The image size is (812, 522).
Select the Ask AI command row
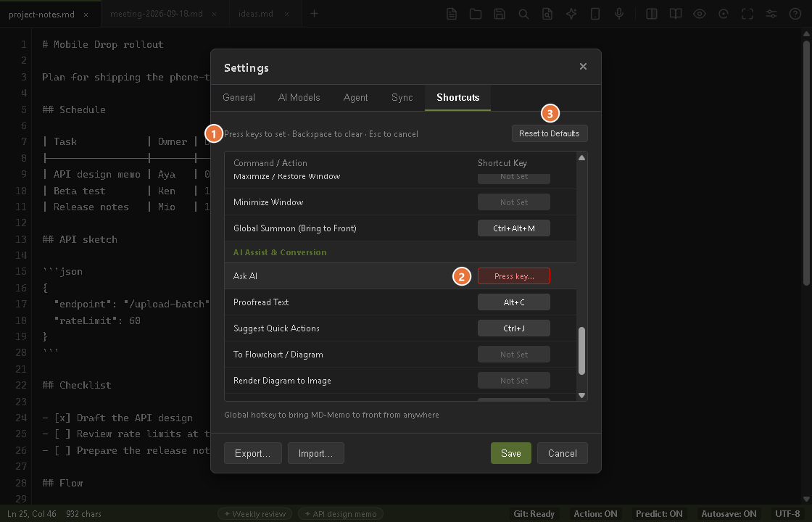pos(400,276)
